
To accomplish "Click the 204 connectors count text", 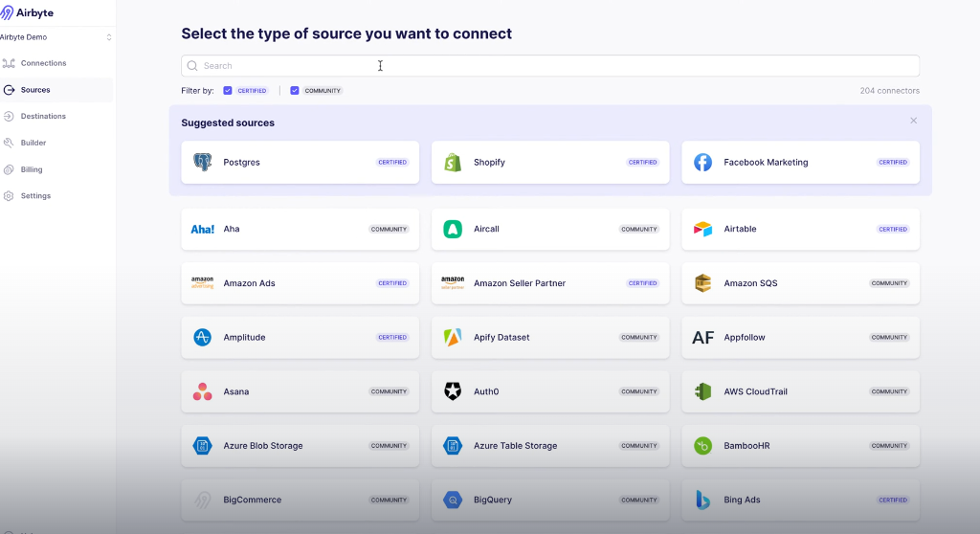I will 889,91.
